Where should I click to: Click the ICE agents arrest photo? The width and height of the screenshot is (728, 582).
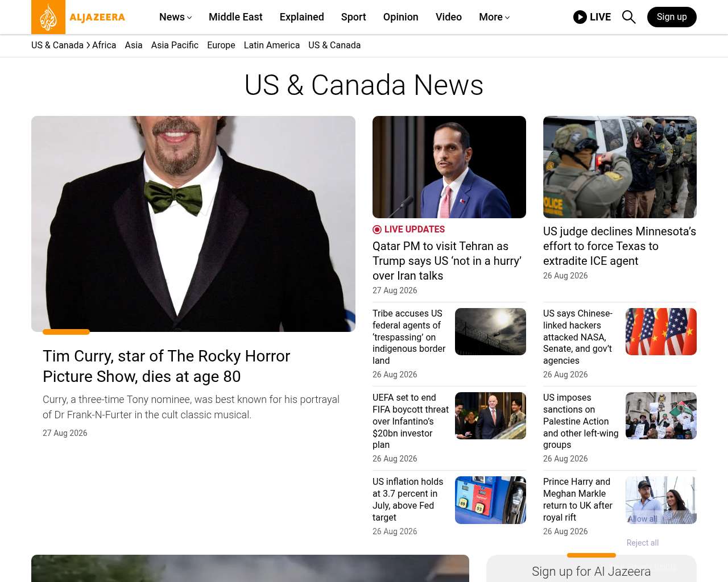(x=620, y=167)
